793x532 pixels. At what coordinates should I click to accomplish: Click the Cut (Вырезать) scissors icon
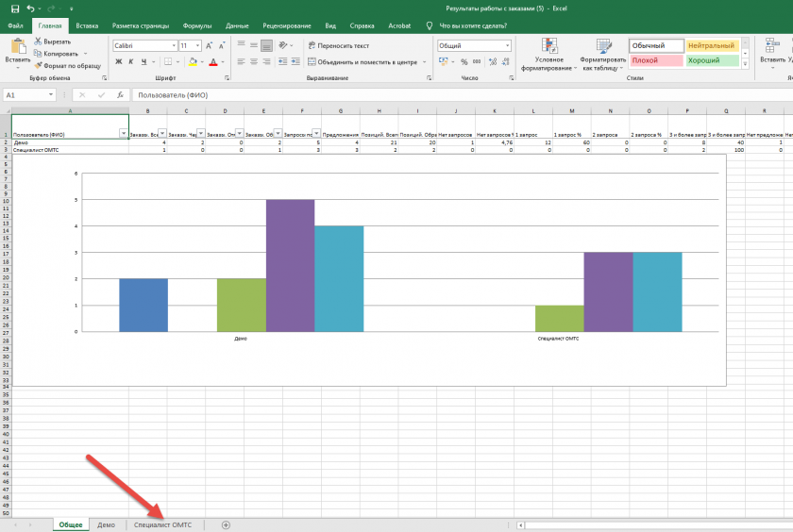(39, 42)
